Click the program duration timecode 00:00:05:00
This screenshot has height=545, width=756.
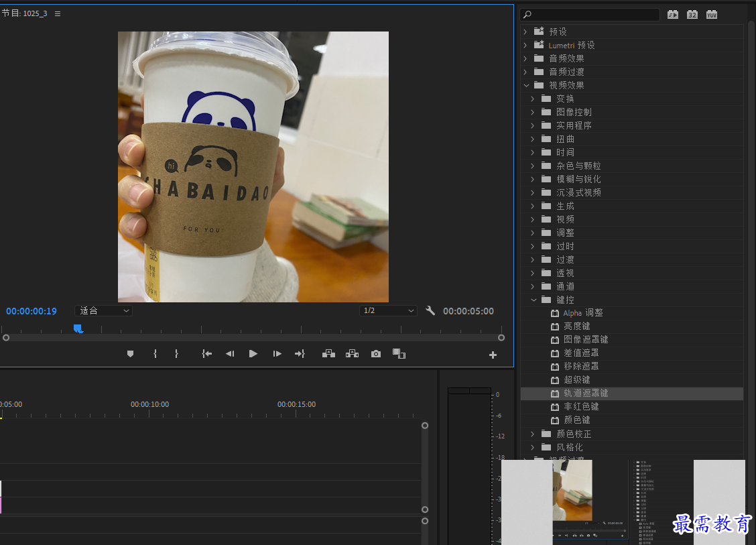[468, 311]
